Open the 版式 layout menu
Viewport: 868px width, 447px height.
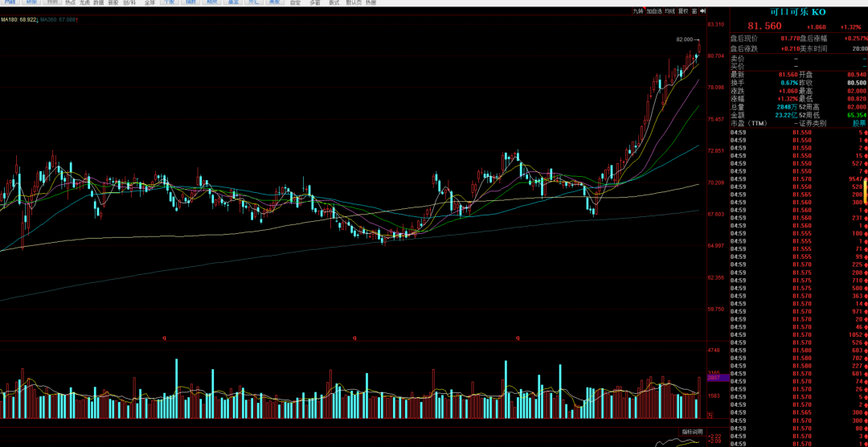click(x=334, y=2)
